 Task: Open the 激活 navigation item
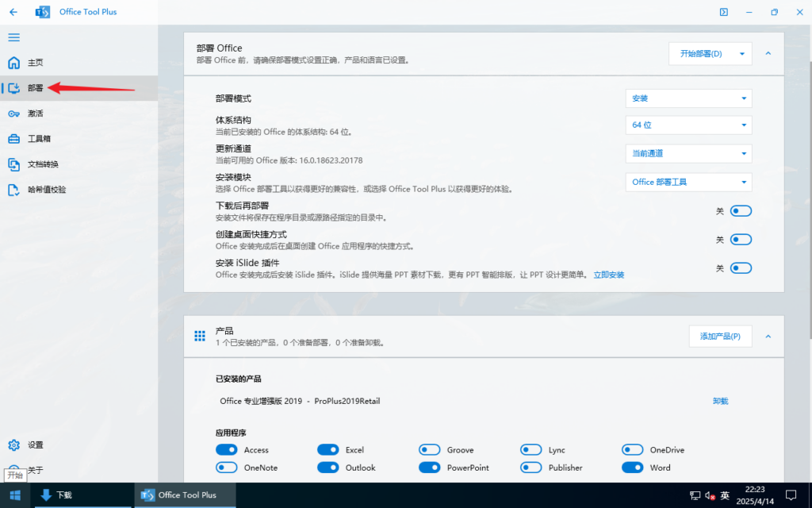(79, 114)
